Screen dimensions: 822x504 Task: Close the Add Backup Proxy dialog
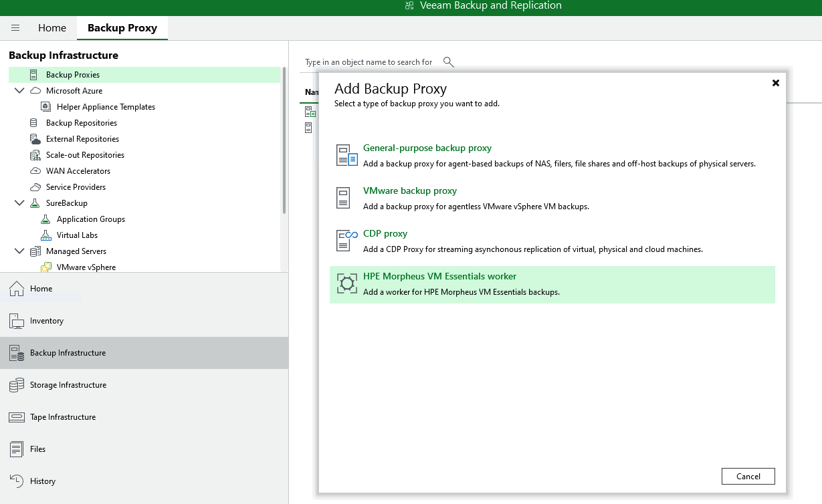(x=776, y=83)
